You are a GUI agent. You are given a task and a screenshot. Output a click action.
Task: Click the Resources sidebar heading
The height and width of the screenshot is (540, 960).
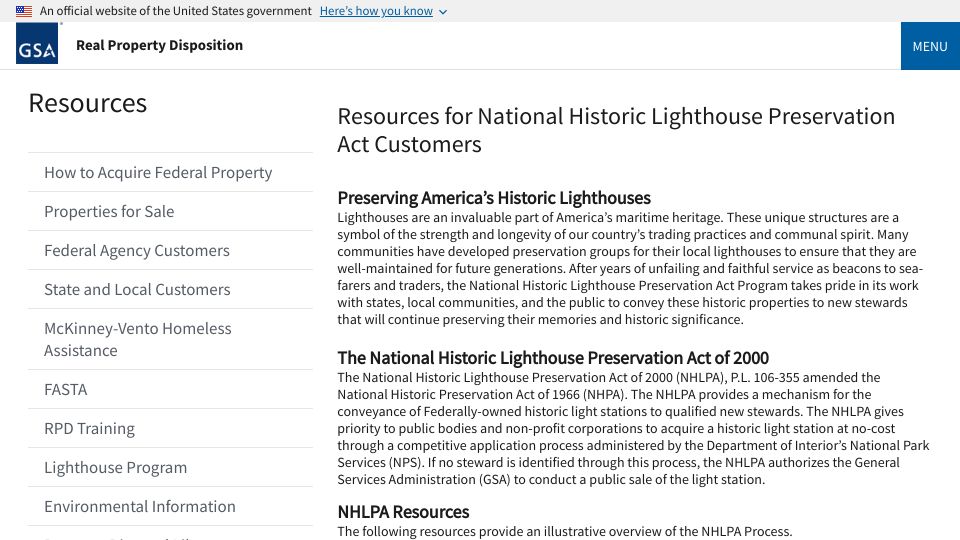pyautogui.click(x=88, y=103)
